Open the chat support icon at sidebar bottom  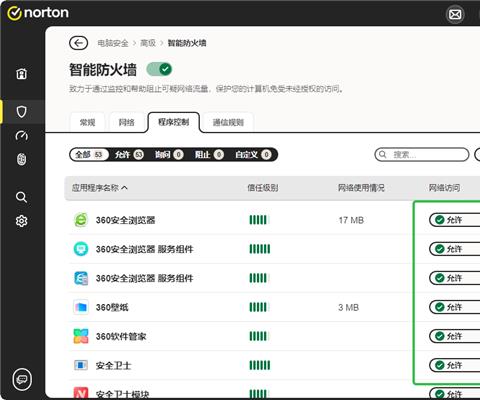tap(22, 379)
